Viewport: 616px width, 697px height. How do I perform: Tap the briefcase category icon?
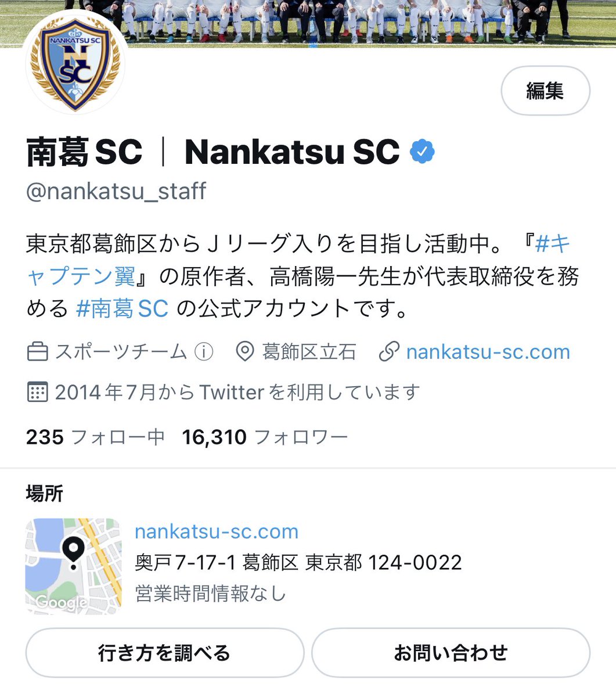pos(38,351)
